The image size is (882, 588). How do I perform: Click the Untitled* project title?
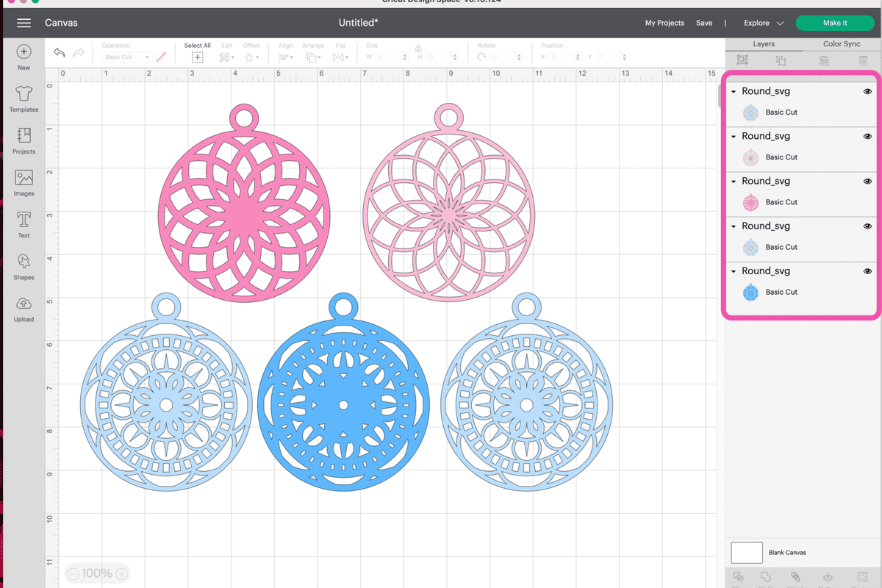coord(359,23)
